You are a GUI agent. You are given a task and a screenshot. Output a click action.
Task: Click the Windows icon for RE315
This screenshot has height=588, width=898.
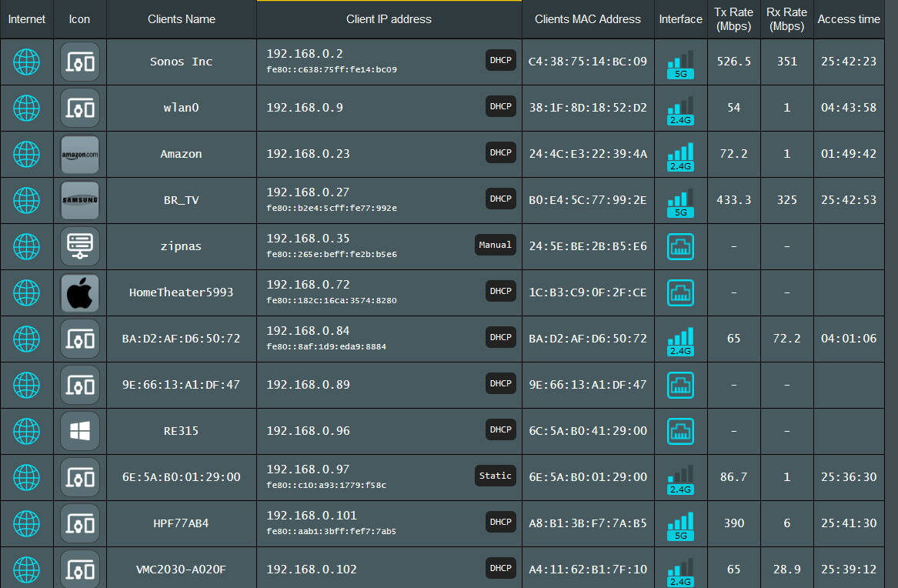coord(79,431)
